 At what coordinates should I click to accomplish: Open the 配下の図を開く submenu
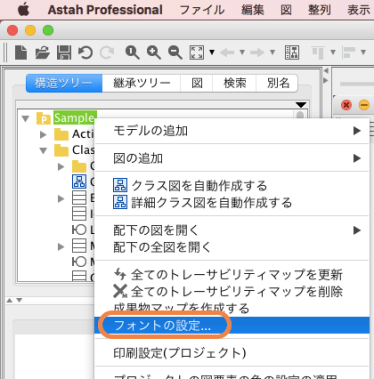(x=232, y=230)
